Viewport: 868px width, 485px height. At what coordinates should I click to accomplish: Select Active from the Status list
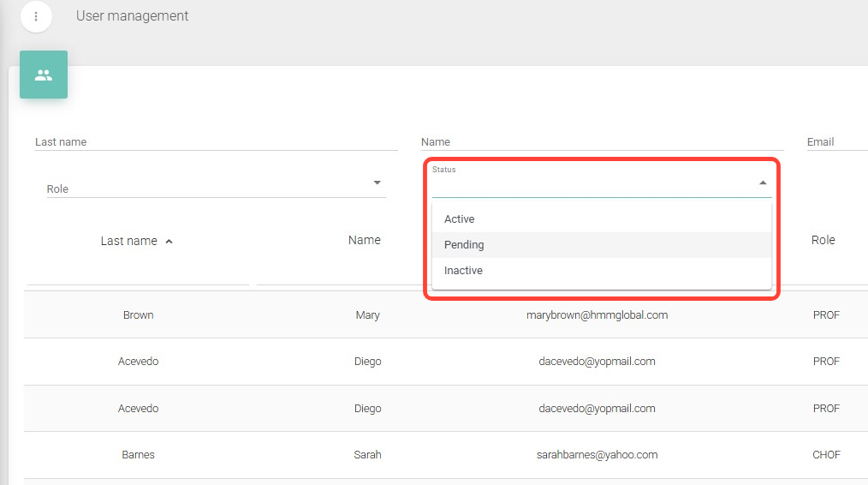pyautogui.click(x=459, y=219)
